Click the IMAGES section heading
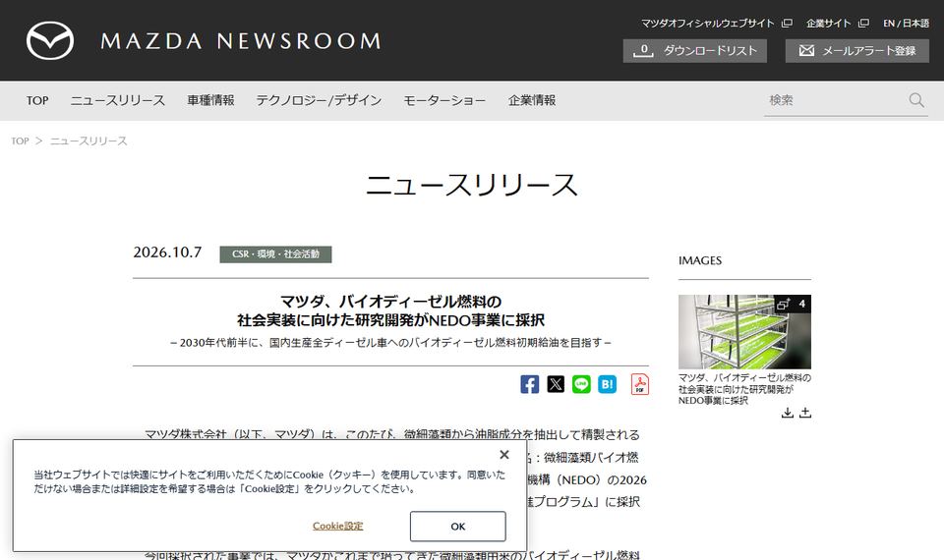The image size is (944, 560). (700, 260)
